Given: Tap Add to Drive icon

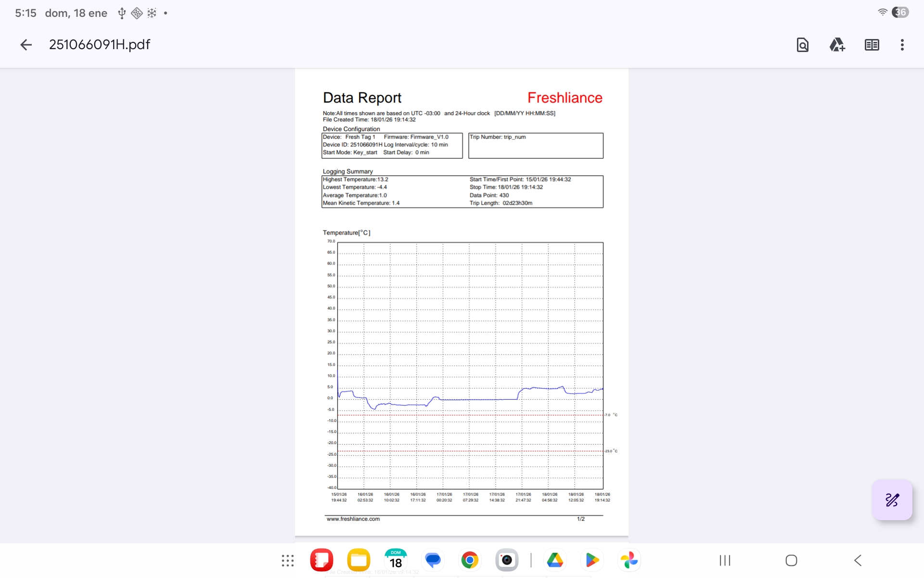Looking at the screenshot, I should (837, 45).
